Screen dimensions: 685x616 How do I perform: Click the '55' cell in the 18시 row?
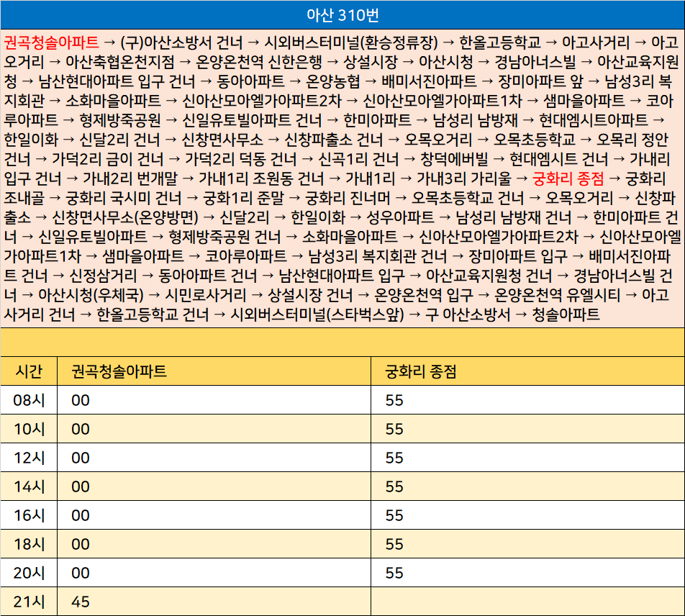527,544
